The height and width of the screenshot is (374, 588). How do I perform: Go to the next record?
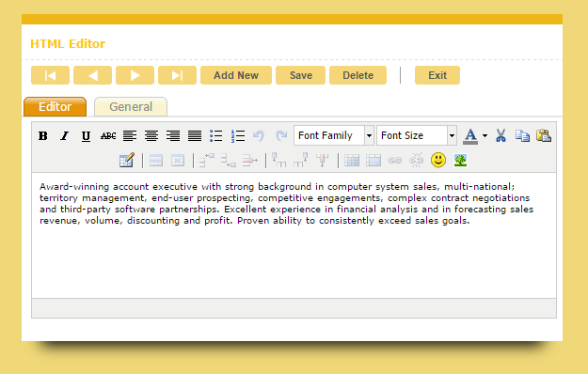[x=135, y=75]
